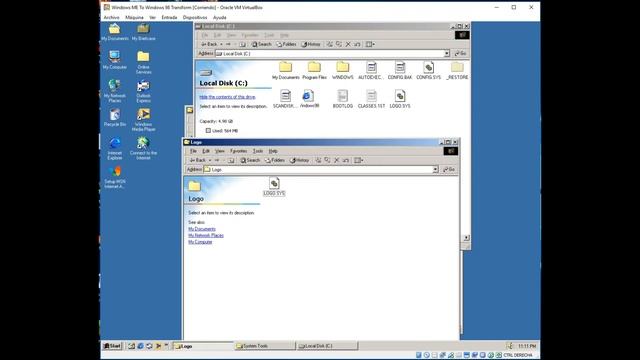Click My Documents link in Logo window
Viewport: 640px width, 360px height.
[202, 229]
